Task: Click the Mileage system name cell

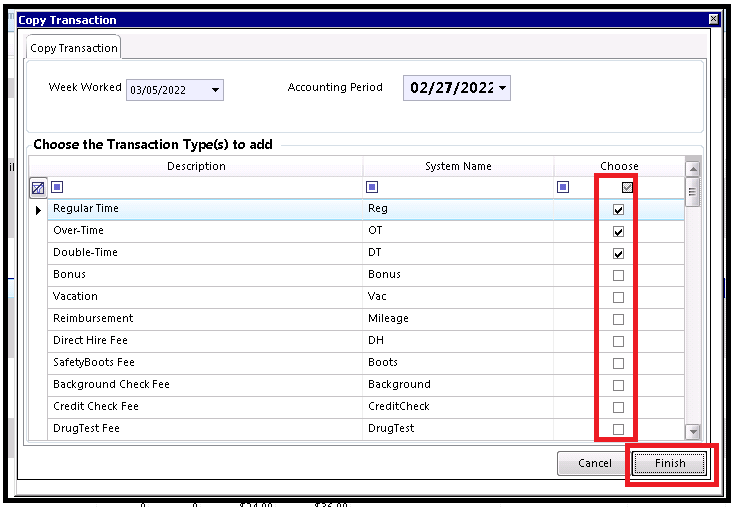Action: [x=458, y=320]
